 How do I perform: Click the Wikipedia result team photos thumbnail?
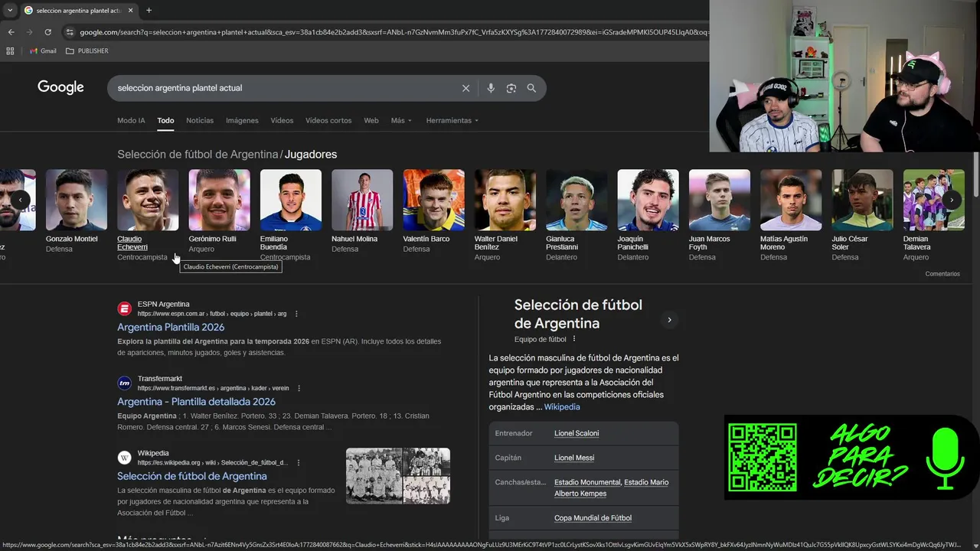point(398,476)
